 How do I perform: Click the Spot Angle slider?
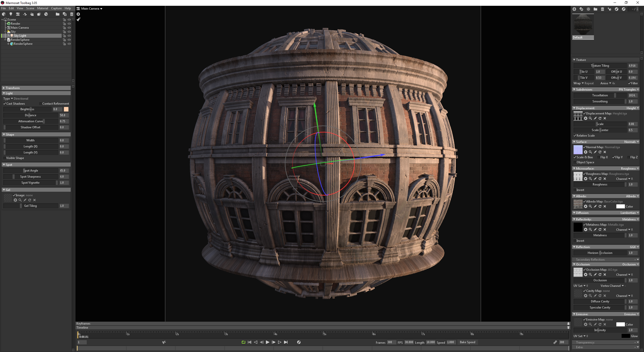(x=30, y=171)
